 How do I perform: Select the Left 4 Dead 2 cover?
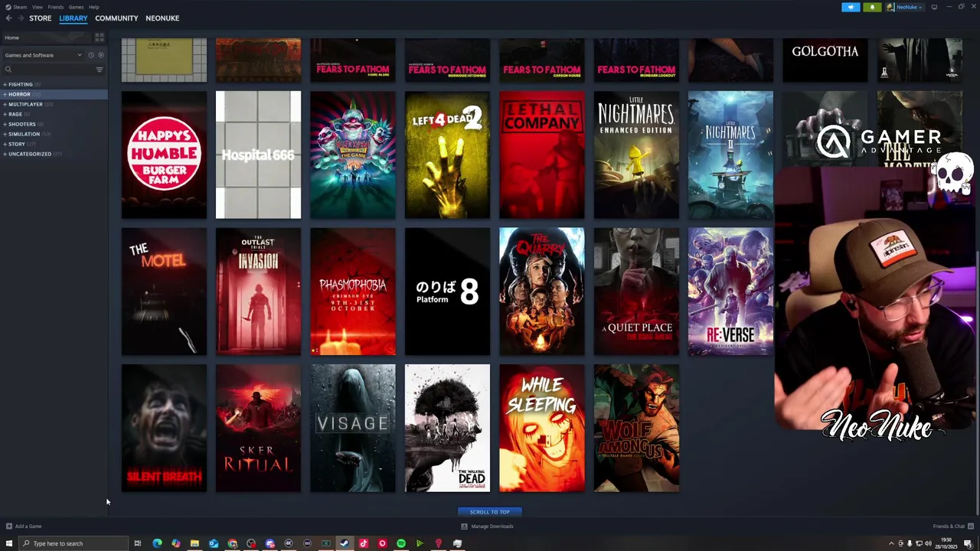pyautogui.click(x=447, y=155)
